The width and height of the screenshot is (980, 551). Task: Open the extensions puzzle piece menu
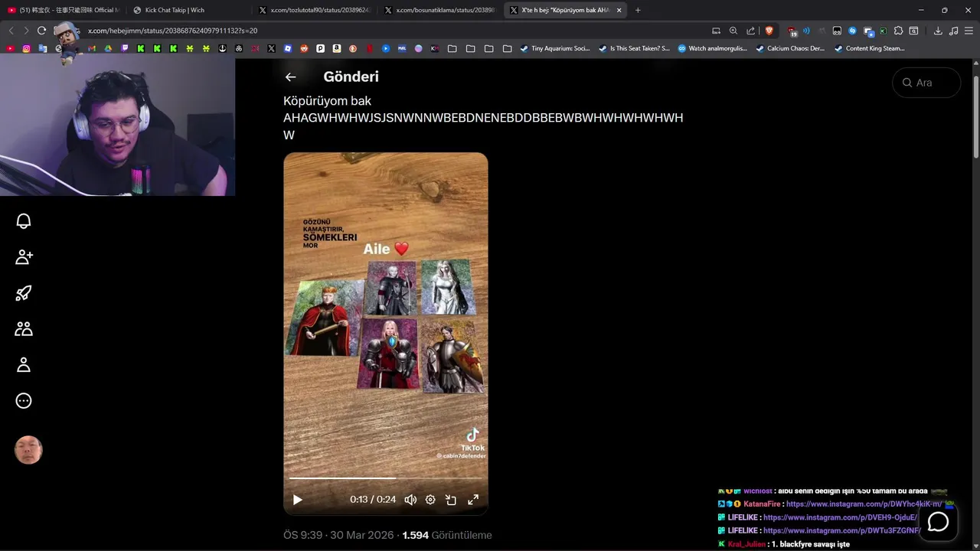click(x=898, y=31)
